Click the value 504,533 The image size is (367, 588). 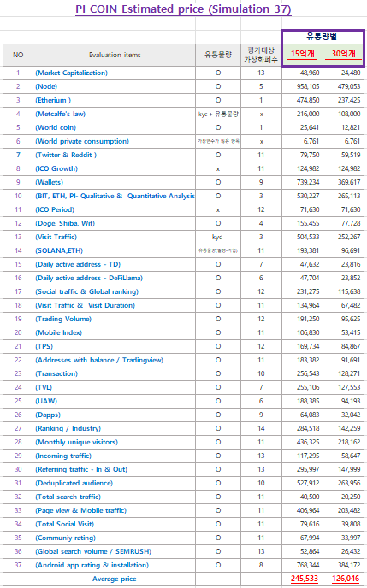(x=308, y=238)
